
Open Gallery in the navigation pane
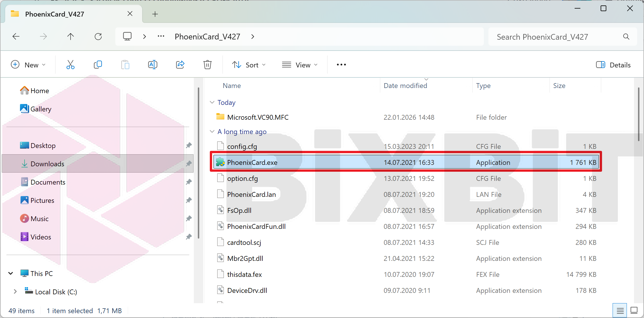point(36,109)
